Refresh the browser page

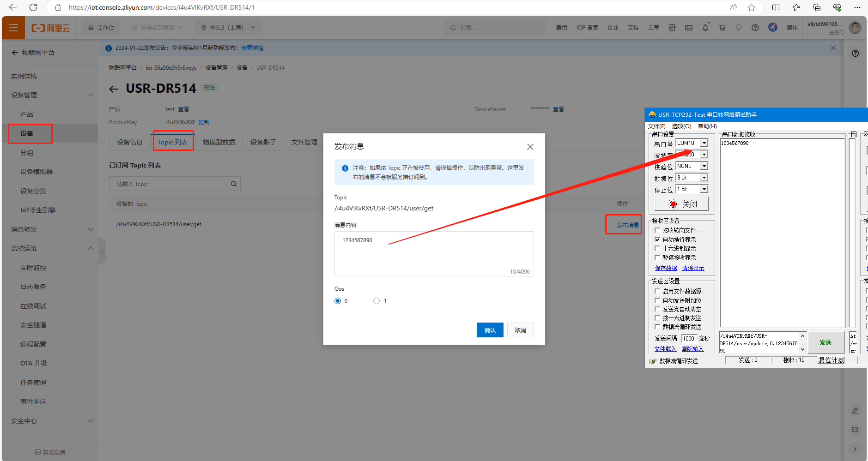[33, 7]
